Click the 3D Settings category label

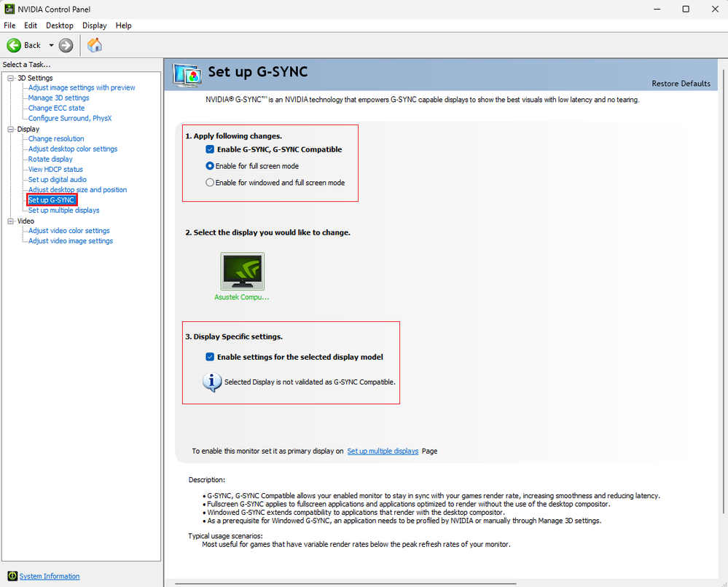35,78
